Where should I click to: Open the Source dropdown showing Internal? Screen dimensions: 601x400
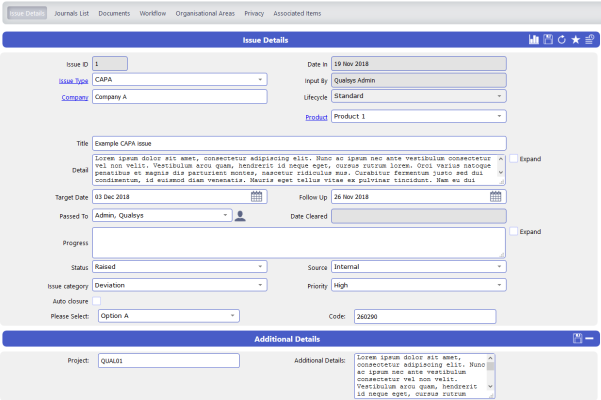point(419,267)
